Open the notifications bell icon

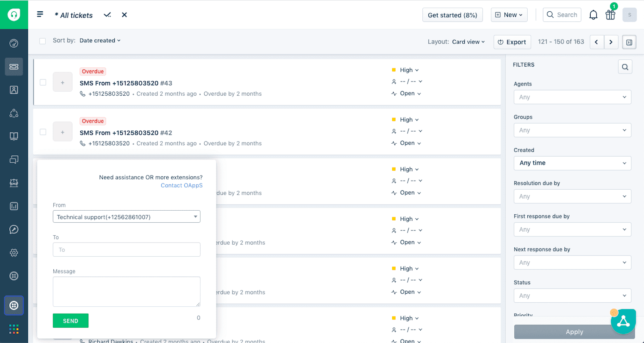tap(593, 15)
